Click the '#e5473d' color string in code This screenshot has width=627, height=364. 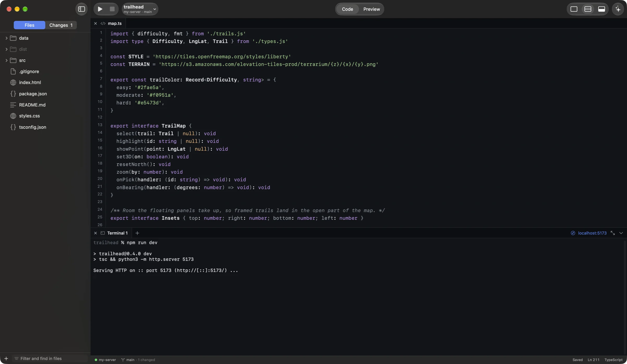tap(148, 103)
